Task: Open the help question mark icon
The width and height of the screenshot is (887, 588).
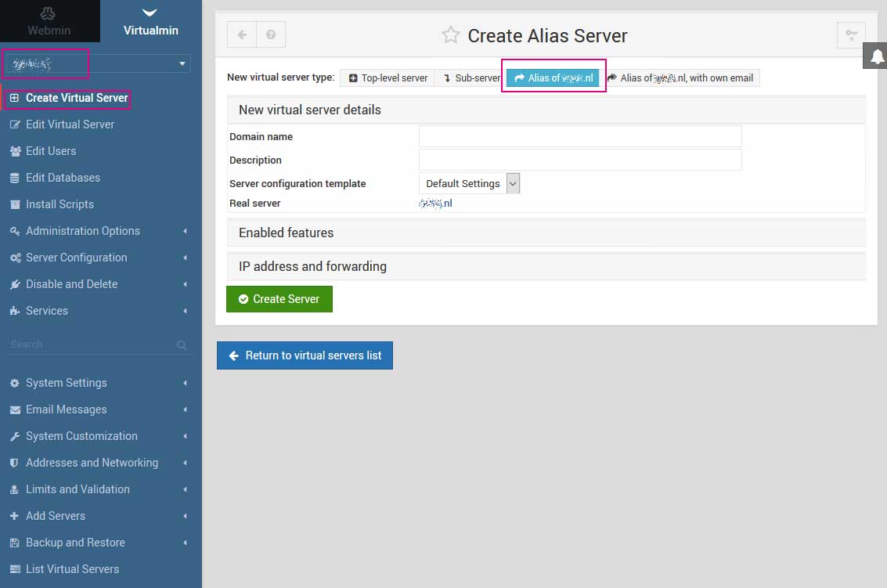Action: point(271,34)
